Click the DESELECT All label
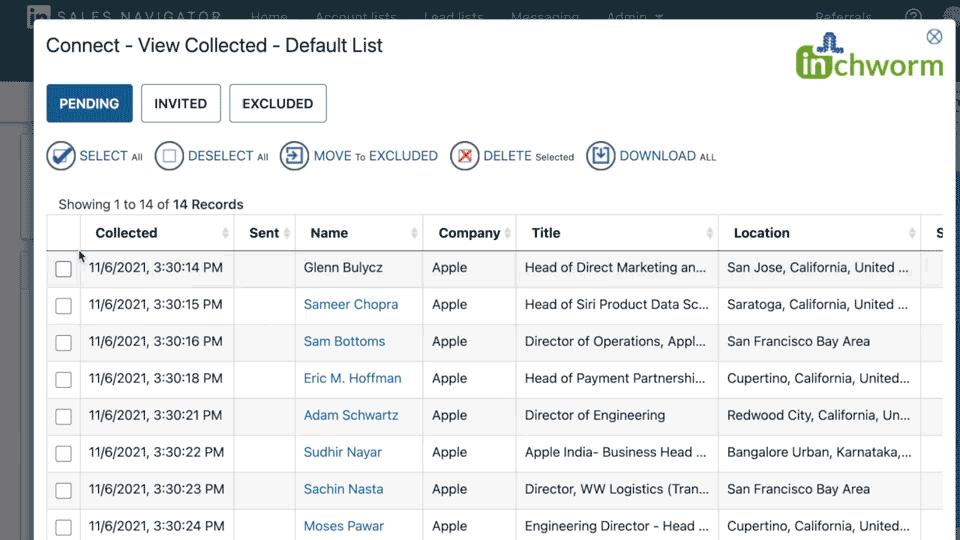 click(228, 156)
